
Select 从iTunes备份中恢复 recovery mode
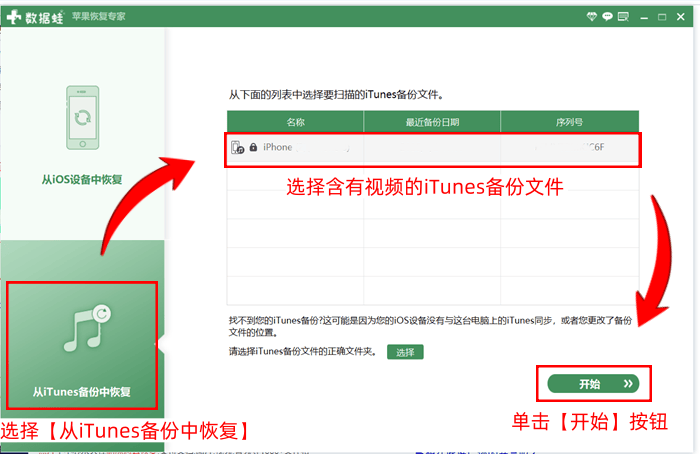(82, 346)
